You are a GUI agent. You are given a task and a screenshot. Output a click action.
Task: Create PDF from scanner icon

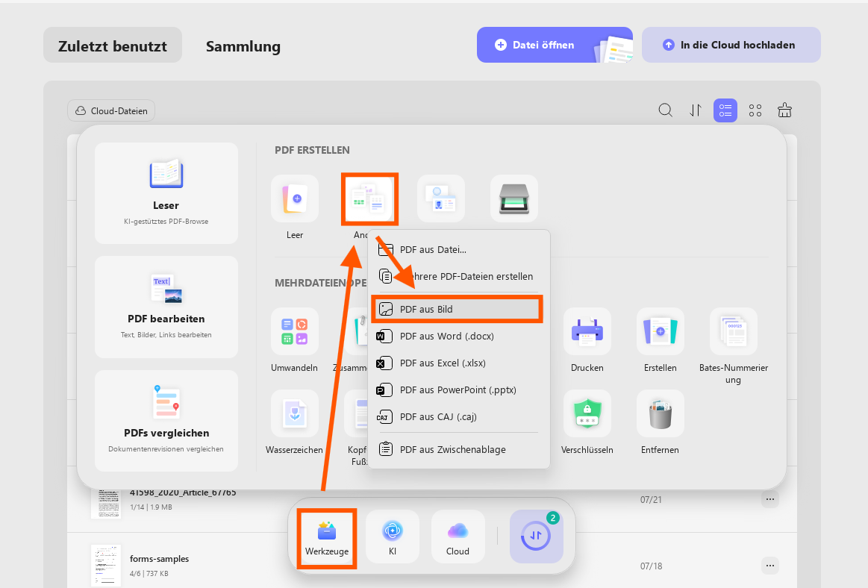(x=513, y=198)
